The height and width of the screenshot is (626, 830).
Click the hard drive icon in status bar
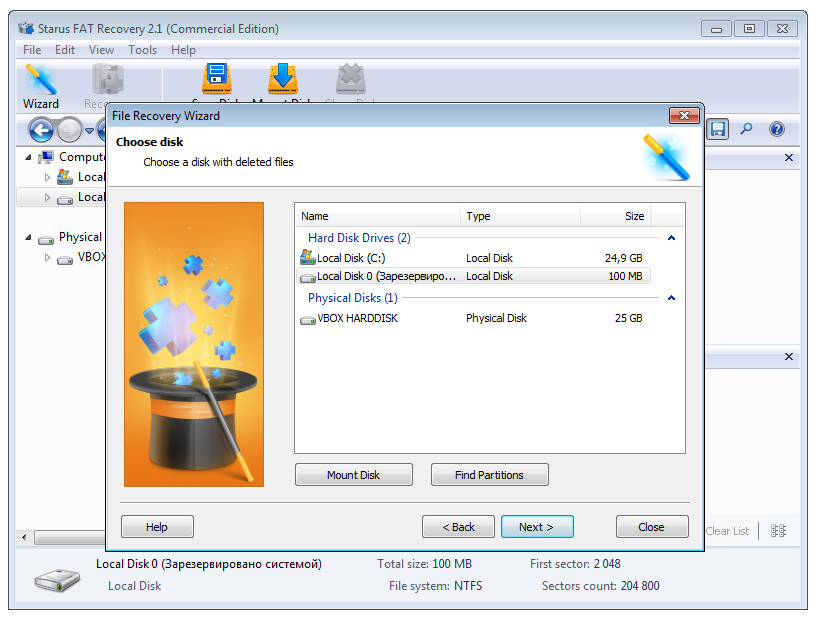point(57,579)
